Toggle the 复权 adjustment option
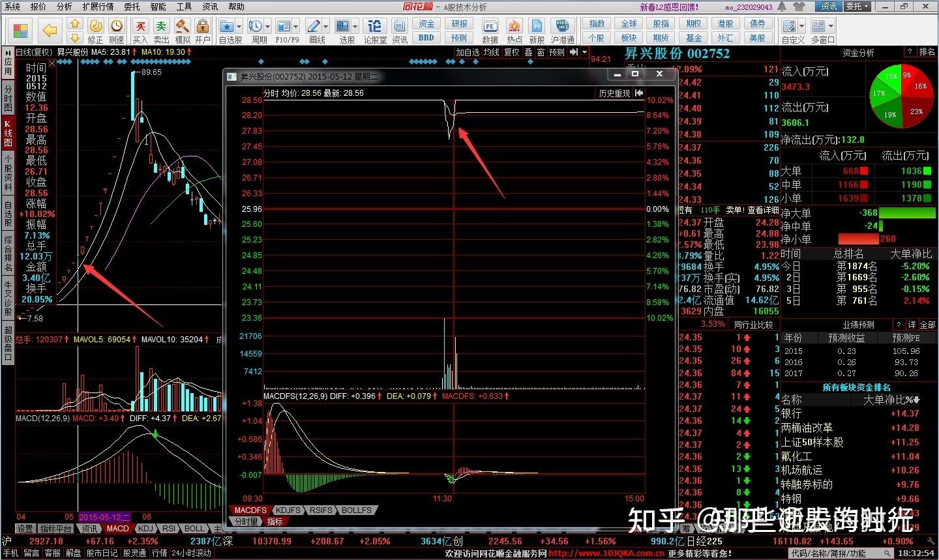The height and width of the screenshot is (560, 939). coord(512,52)
